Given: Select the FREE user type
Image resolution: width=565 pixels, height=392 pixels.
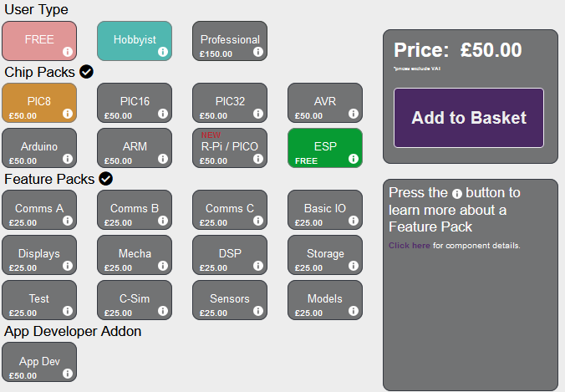Looking at the screenshot, I should [x=39, y=40].
